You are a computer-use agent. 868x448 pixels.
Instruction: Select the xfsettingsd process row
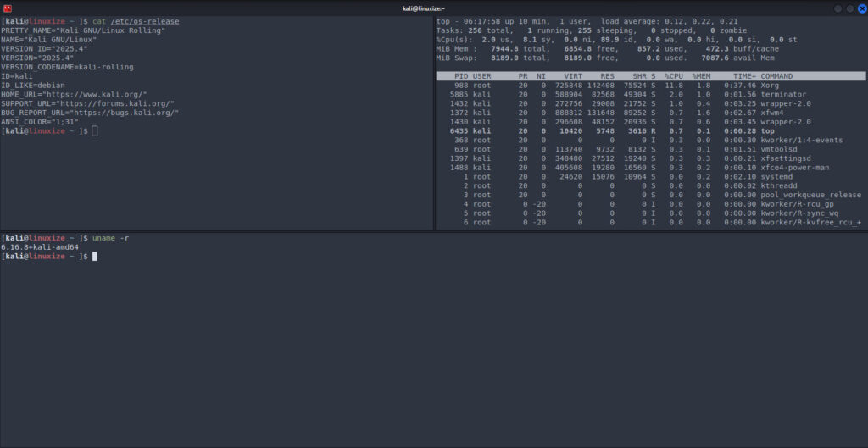point(651,158)
